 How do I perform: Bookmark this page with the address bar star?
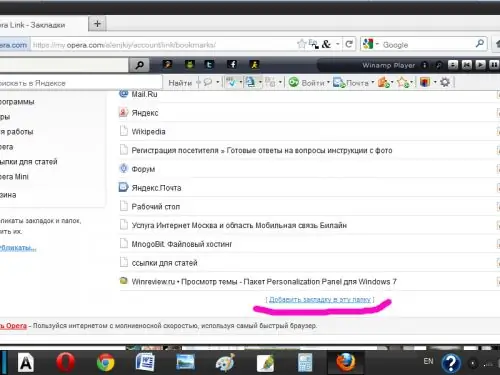(301, 44)
